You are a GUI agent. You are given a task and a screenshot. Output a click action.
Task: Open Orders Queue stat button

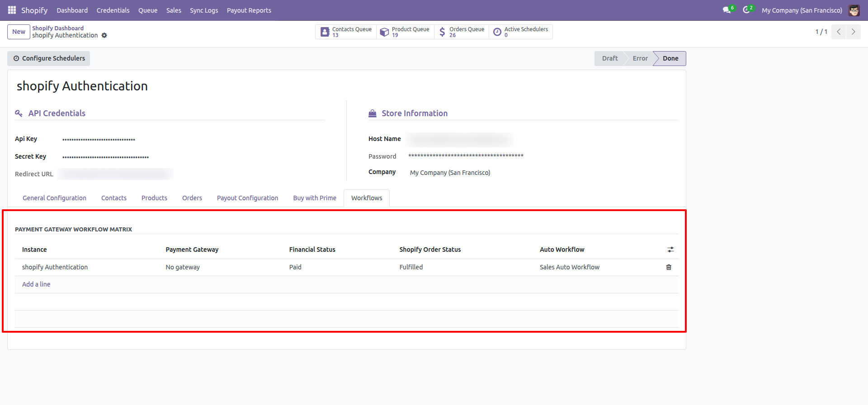coord(462,32)
